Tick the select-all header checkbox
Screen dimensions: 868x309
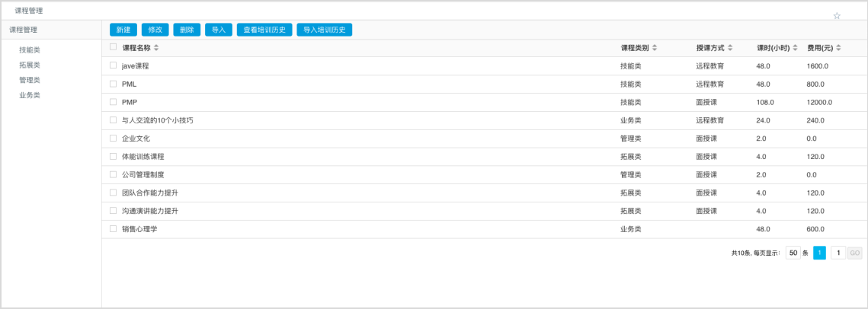(x=113, y=47)
